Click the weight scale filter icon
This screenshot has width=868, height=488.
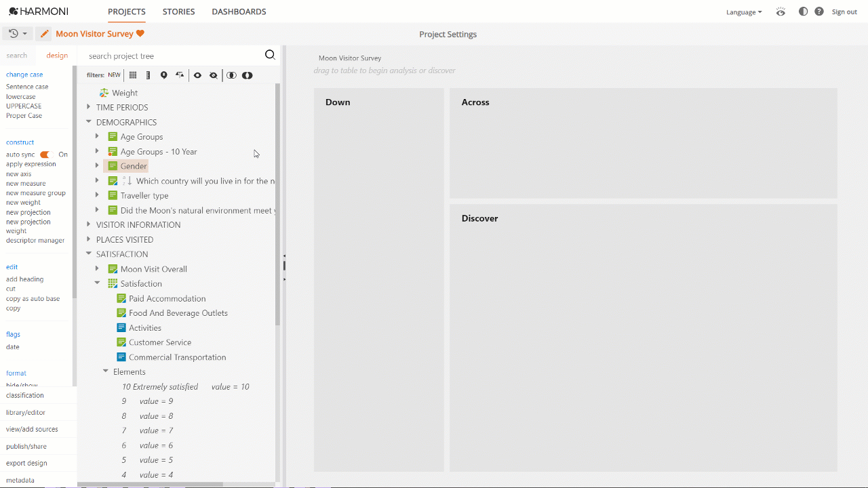click(180, 75)
